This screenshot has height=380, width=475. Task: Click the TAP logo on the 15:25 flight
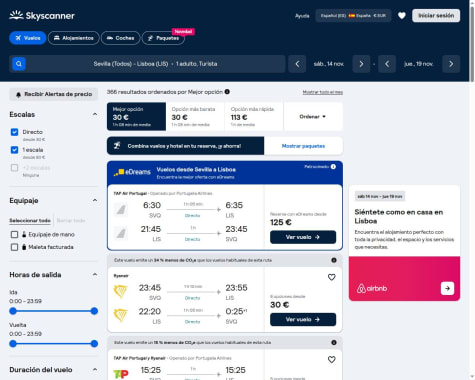pos(121,374)
